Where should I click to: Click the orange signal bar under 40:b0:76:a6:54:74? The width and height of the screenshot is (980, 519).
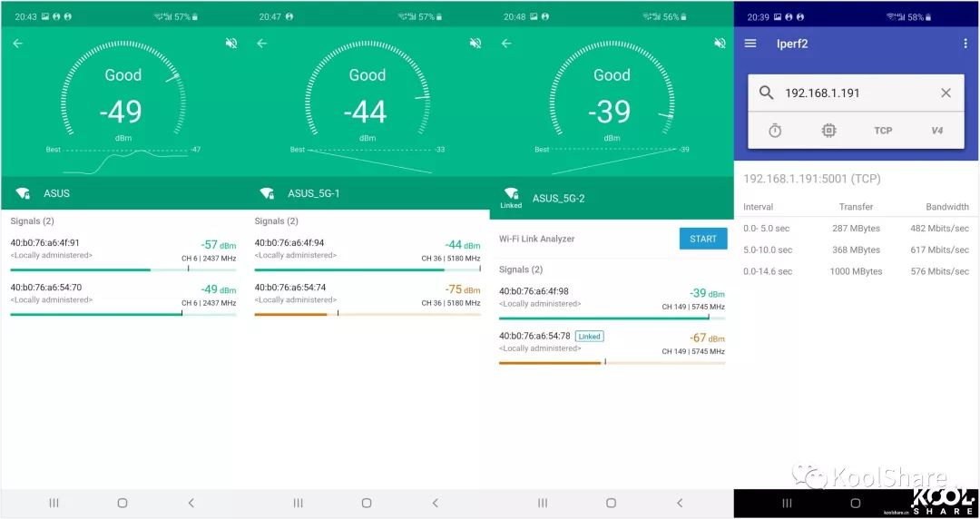pos(367,314)
